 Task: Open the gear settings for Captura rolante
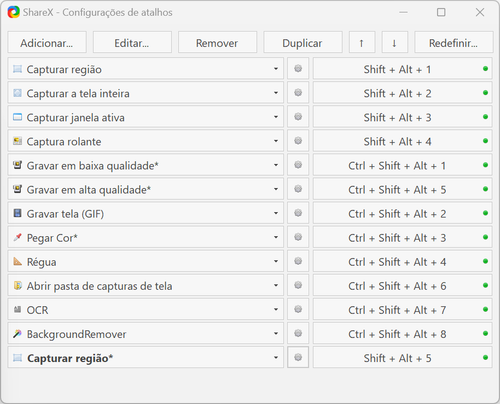pos(298,141)
